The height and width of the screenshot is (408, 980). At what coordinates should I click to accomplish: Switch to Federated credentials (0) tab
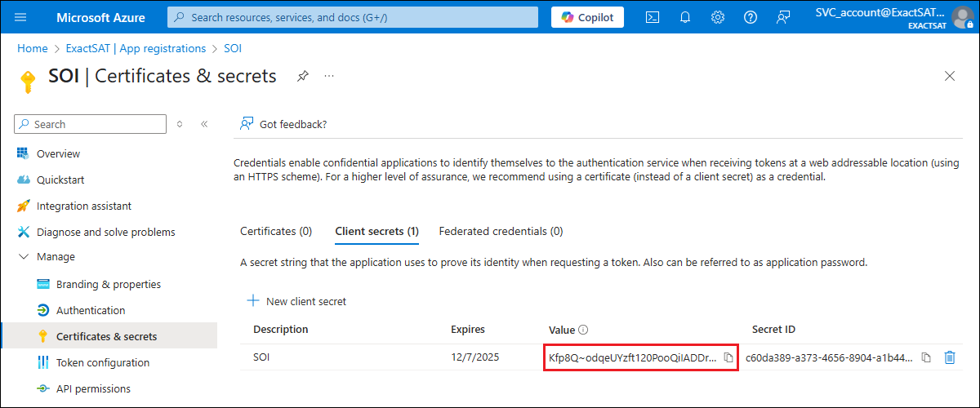coord(501,231)
